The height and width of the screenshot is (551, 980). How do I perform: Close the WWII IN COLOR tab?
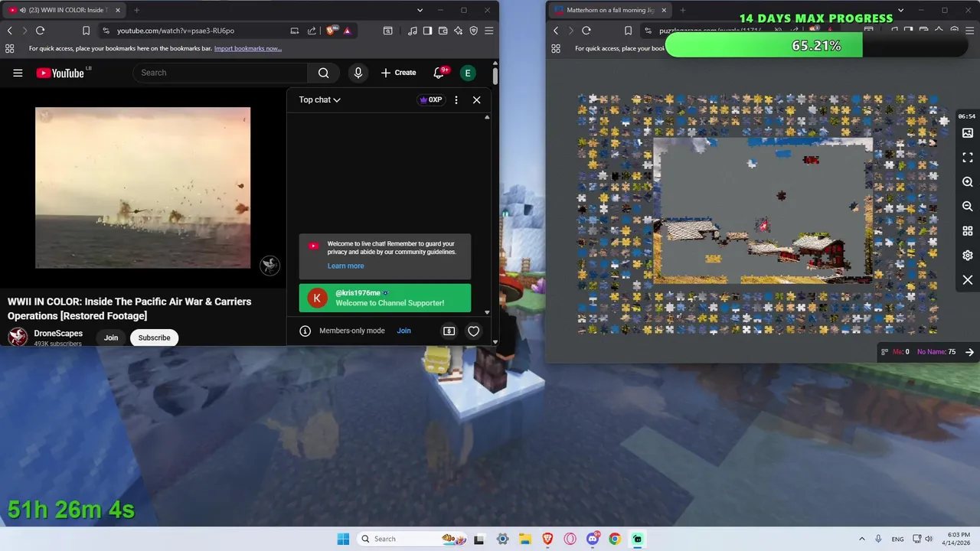click(117, 10)
